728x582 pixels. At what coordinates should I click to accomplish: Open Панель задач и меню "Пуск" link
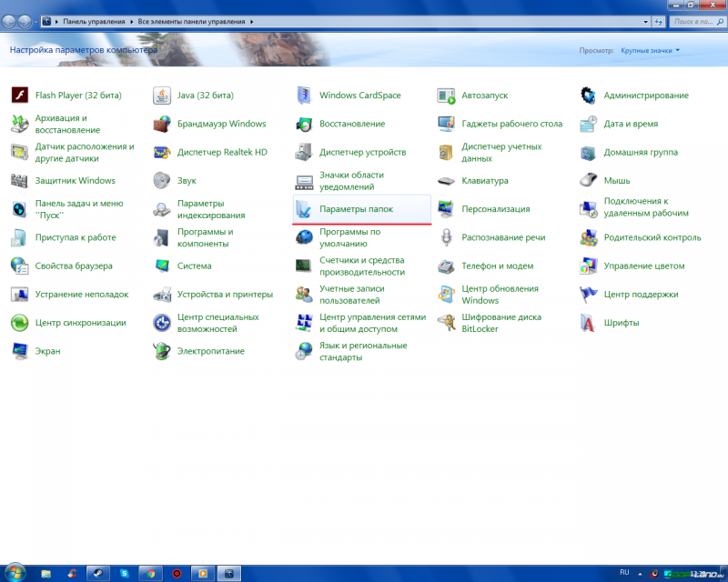(79, 209)
